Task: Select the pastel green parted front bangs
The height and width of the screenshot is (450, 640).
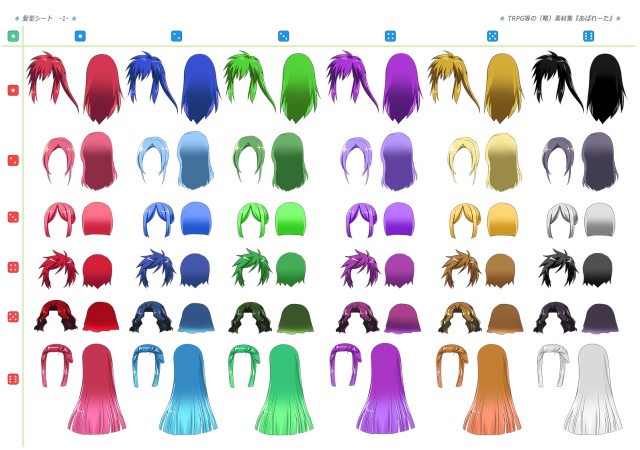Action: point(250,160)
